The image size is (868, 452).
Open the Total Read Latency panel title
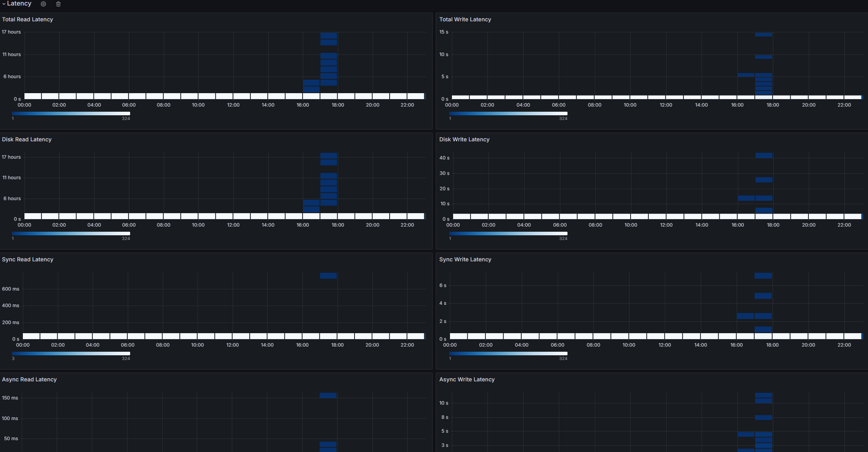pos(27,19)
